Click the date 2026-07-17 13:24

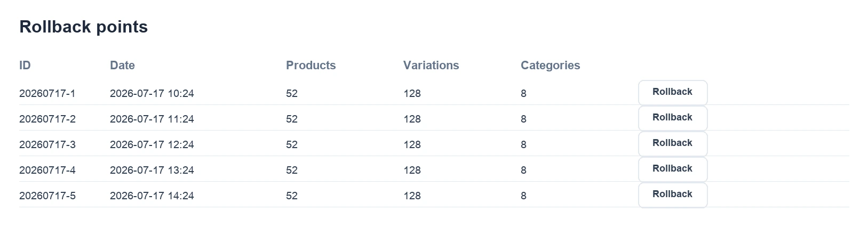[x=152, y=170]
